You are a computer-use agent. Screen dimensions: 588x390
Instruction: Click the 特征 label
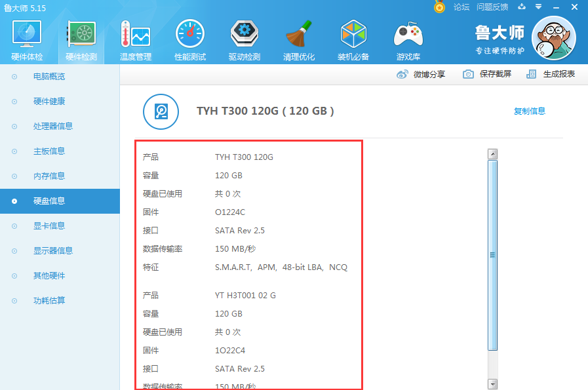[151, 267]
